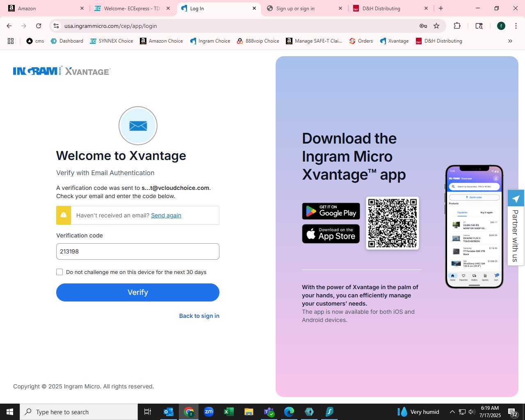This screenshot has height=420, width=525.
Task: Click the 'Verify with Email Authentication' text
Action: coord(105,173)
